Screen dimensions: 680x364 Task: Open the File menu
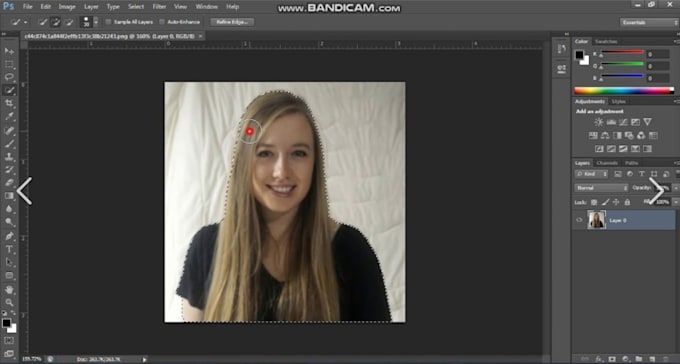[27, 7]
